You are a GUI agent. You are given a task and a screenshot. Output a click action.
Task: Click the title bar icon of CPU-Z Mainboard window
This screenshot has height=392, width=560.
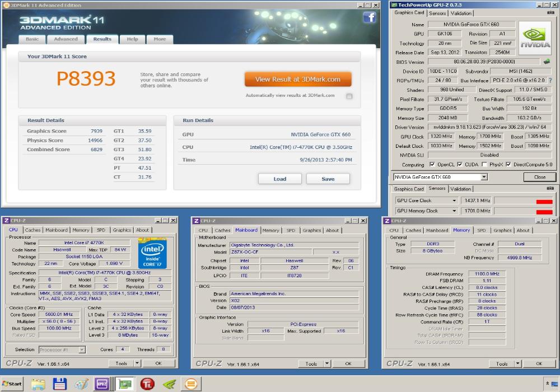(196, 221)
